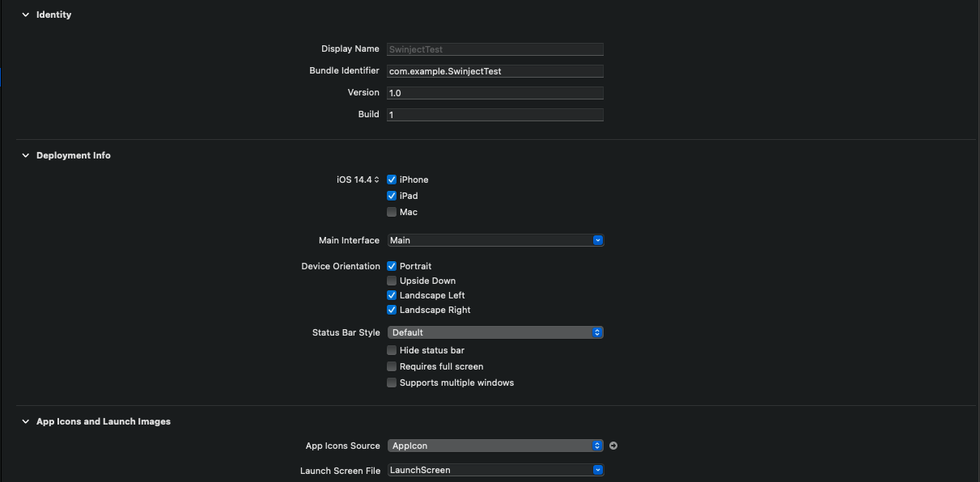Edit the Bundle Identifier field
This screenshot has width=980, height=482.
click(495, 71)
